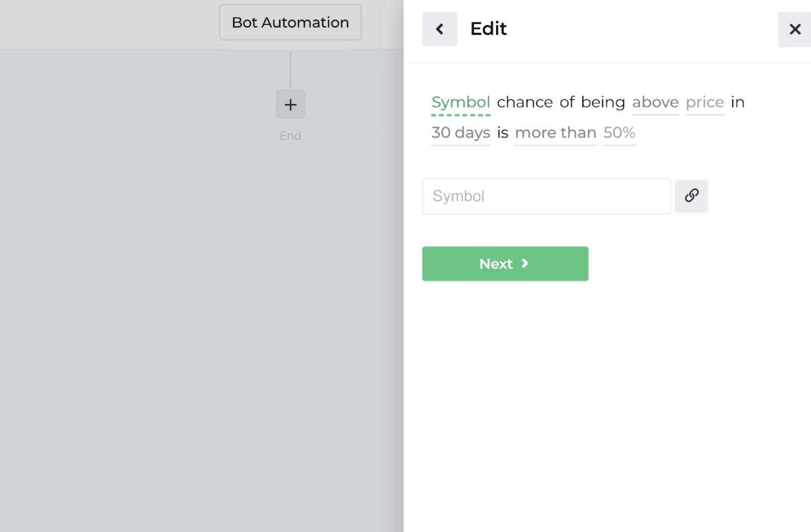811x532 pixels.
Task: Click the link icon beside Symbol field
Action: click(691, 196)
